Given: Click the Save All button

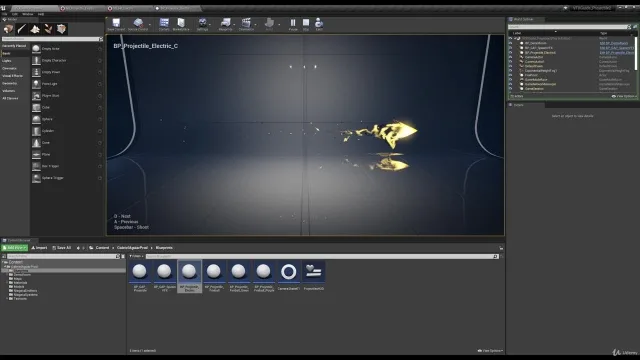Looking at the screenshot, I should pyautogui.click(x=62, y=248).
